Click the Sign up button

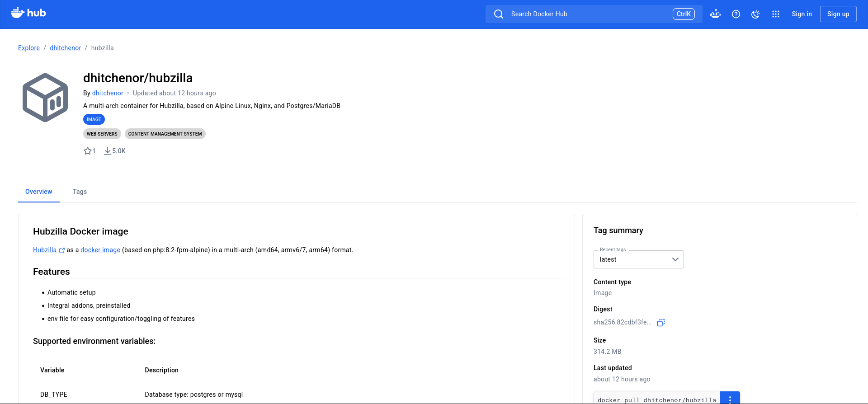[838, 14]
